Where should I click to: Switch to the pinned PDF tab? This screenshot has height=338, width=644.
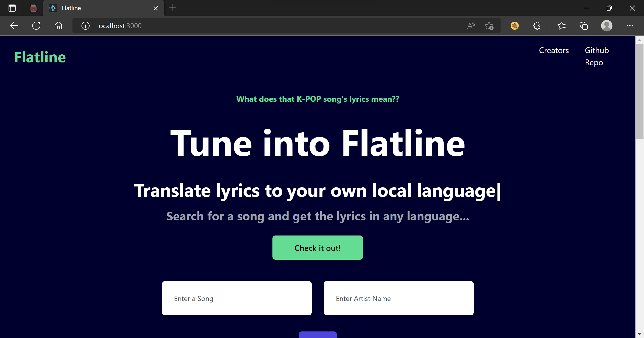[x=33, y=8]
